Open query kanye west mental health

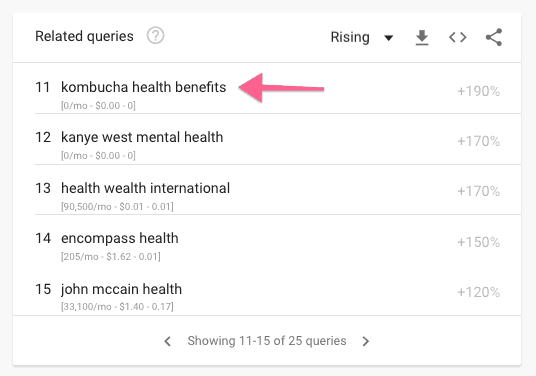click(142, 137)
